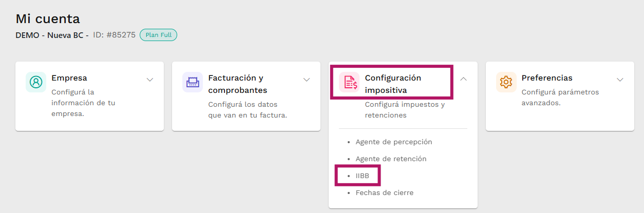Expand the Empresa card chevron
Screen dimensions: 644x213
150,80
